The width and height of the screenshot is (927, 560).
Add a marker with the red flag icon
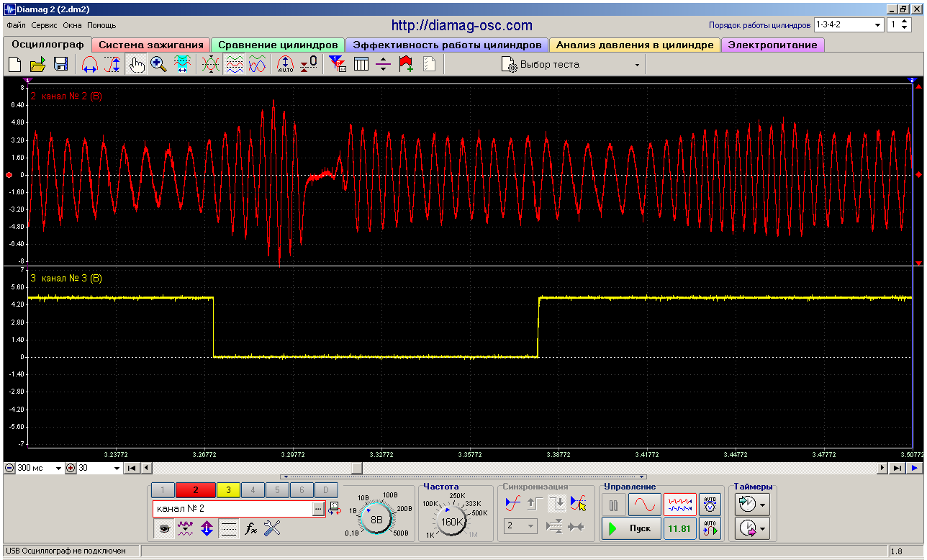[407, 64]
